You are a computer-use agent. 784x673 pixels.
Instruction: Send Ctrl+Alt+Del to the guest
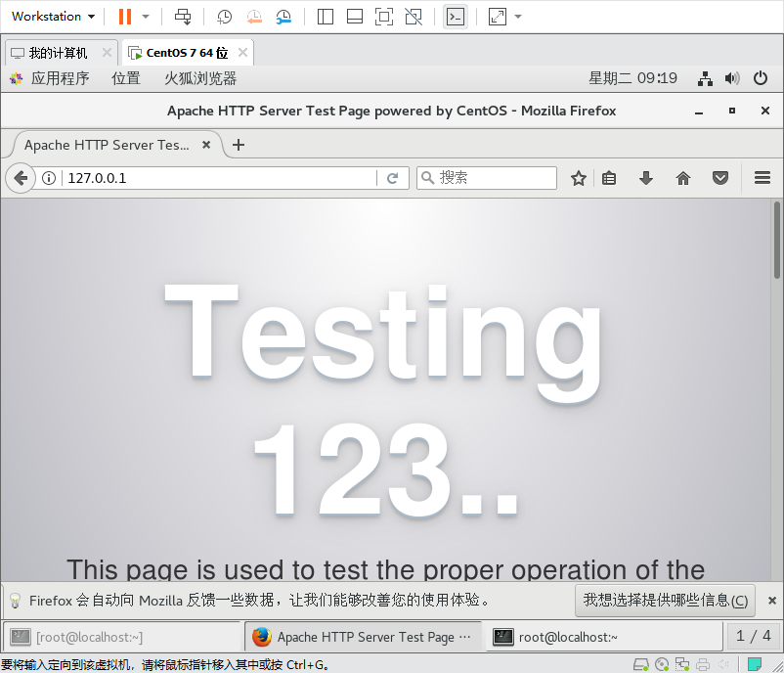click(x=182, y=17)
